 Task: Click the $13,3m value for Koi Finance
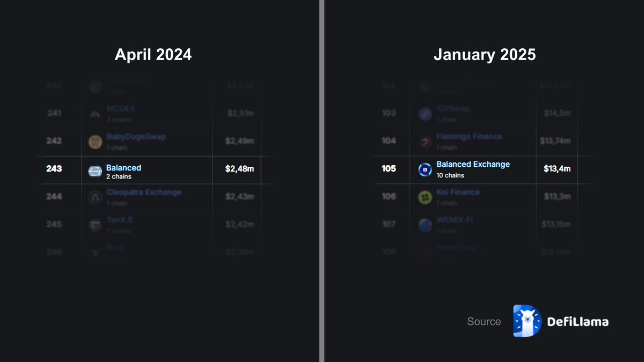557,196
